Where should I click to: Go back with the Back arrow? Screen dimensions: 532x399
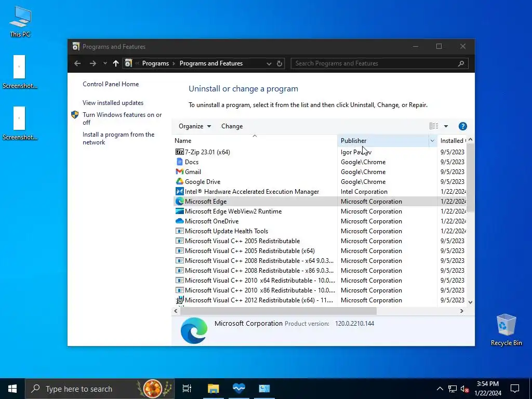pos(77,63)
